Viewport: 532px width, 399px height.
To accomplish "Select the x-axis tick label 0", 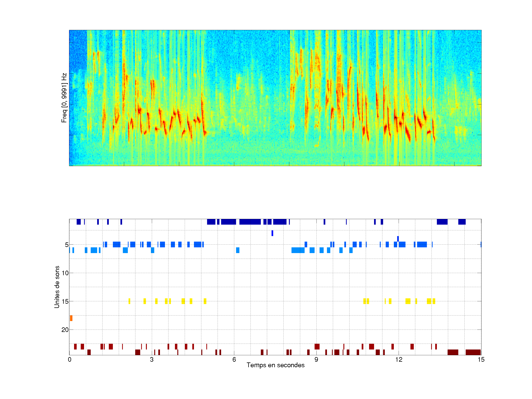I will point(69,359).
